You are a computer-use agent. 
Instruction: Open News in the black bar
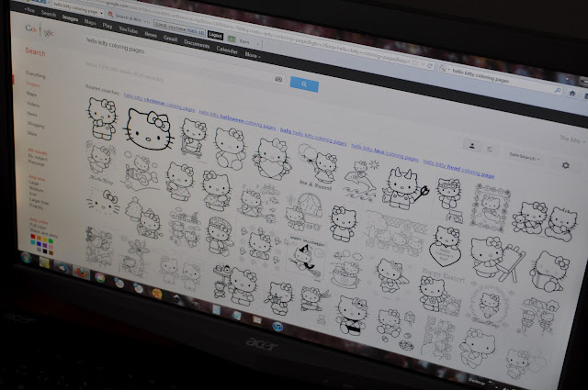point(151,34)
